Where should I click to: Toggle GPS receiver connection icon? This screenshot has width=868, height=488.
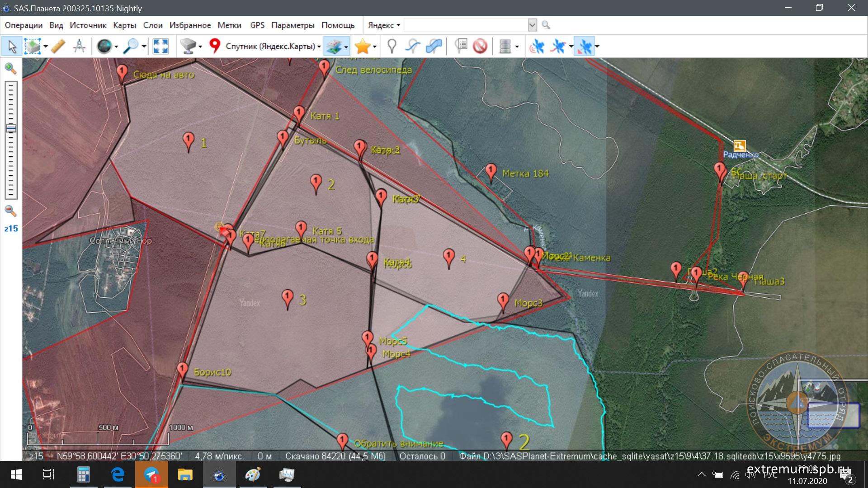537,46
